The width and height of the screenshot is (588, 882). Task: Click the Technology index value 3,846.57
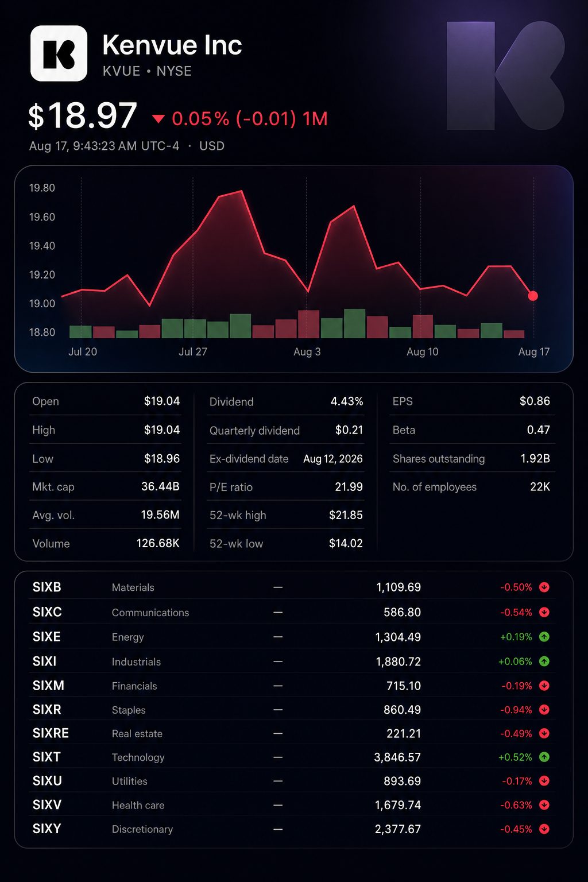coord(397,757)
